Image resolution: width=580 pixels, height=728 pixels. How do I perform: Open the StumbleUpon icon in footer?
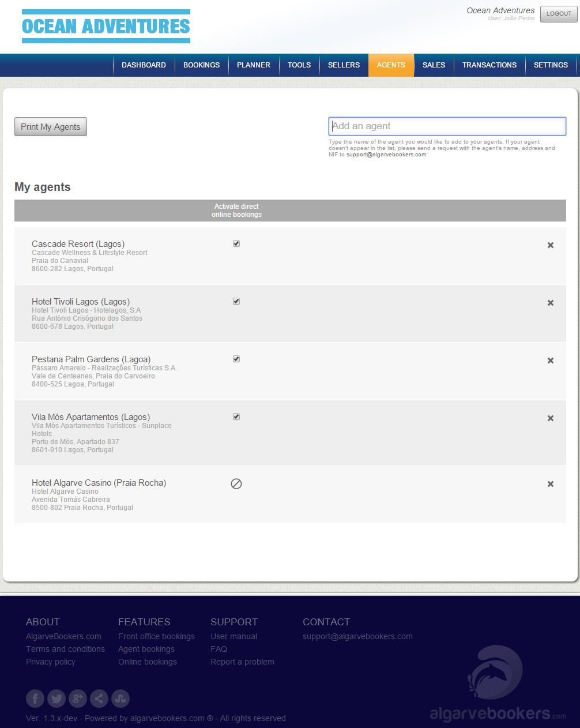point(120,699)
